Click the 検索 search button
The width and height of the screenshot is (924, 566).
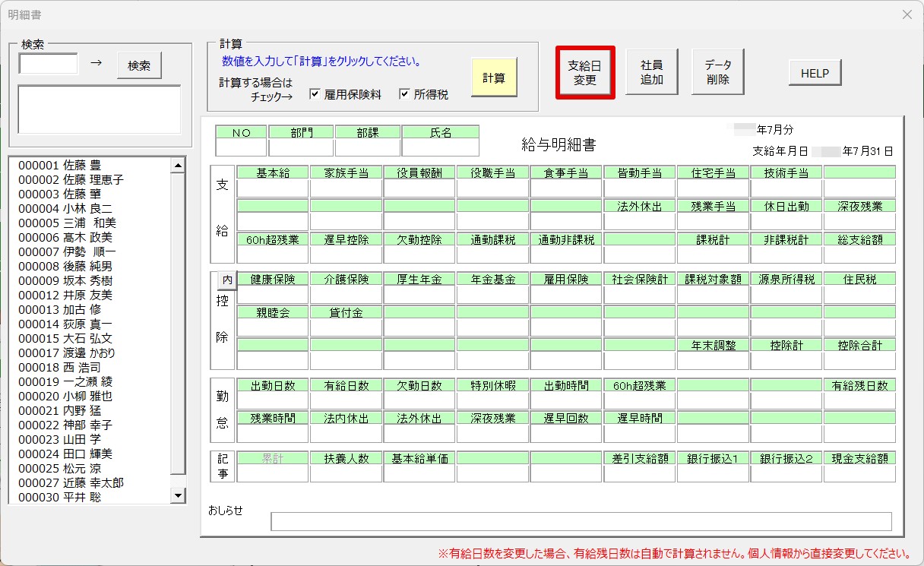point(139,65)
